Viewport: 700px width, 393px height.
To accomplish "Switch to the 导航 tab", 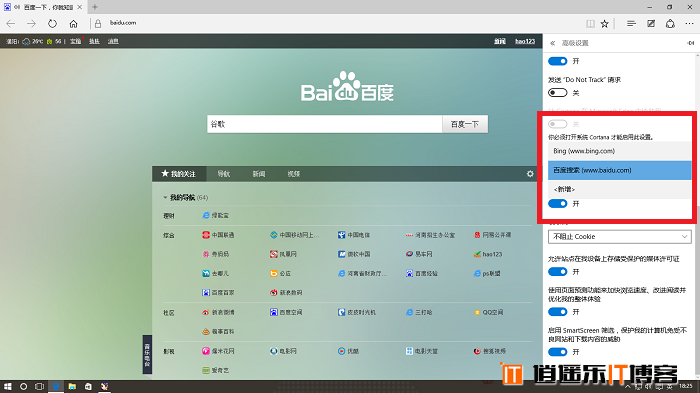I will pyautogui.click(x=224, y=174).
